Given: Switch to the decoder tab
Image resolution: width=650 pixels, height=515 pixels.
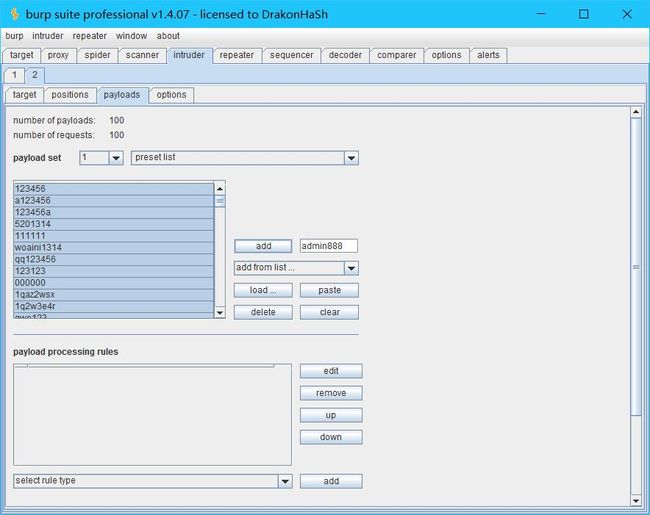Looking at the screenshot, I should [345, 55].
